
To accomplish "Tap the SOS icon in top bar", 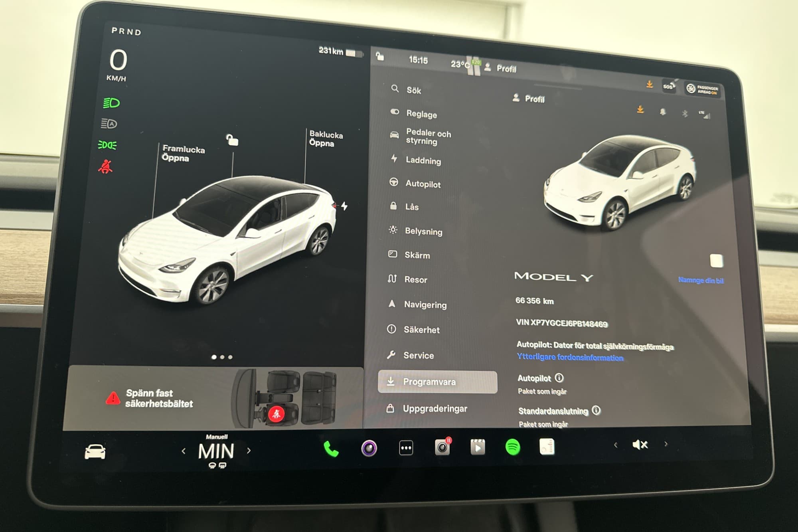I will (668, 86).
